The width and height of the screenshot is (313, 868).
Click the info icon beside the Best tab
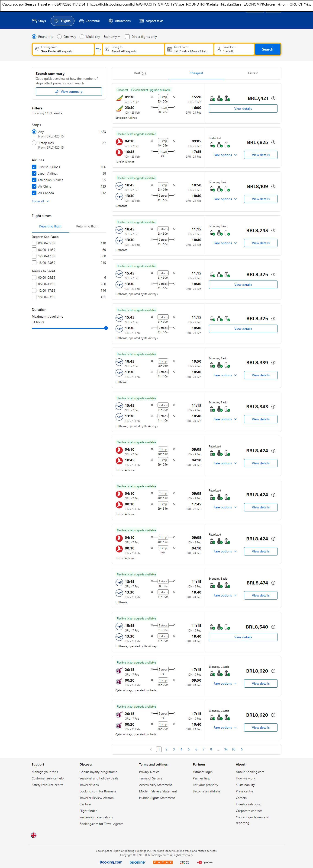click(144, 73)
